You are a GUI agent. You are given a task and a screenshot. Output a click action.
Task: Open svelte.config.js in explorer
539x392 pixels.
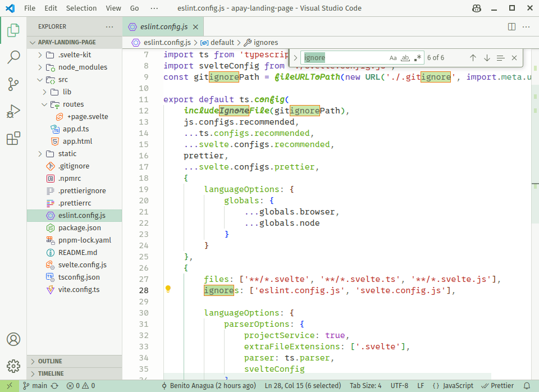point(74,265)
